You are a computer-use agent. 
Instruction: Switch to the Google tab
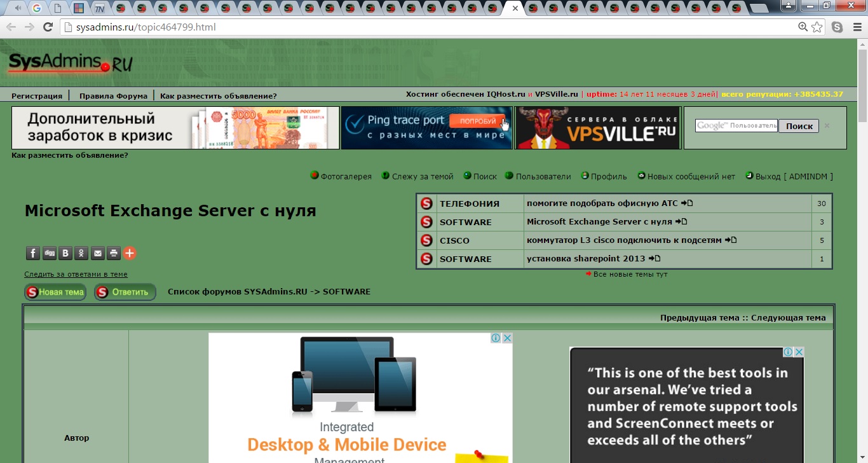click(37, 8)
